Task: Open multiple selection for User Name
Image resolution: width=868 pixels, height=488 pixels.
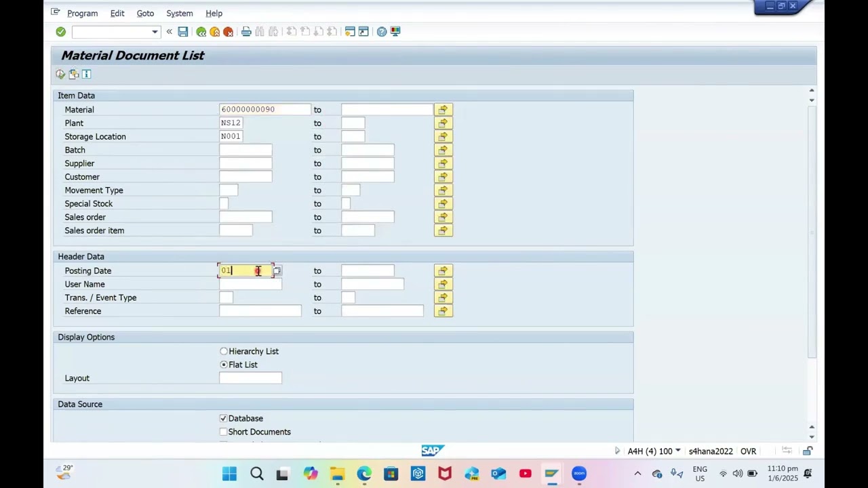Action: 443,284
